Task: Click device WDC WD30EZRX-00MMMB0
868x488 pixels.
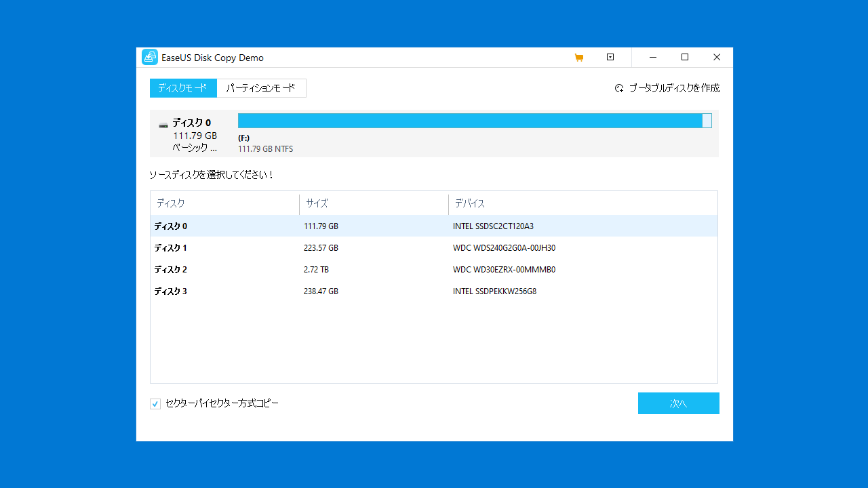Action: pyautogui.click(x=504, y=270)
